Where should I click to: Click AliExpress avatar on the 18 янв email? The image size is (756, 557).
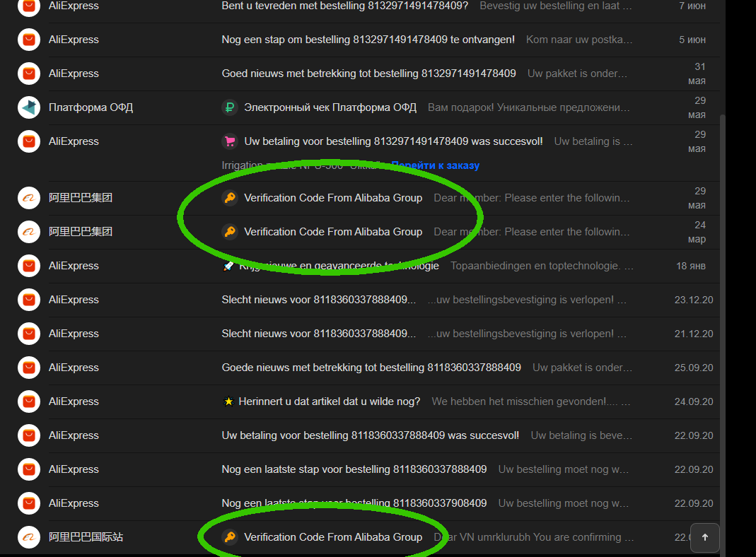pos(29,266)
